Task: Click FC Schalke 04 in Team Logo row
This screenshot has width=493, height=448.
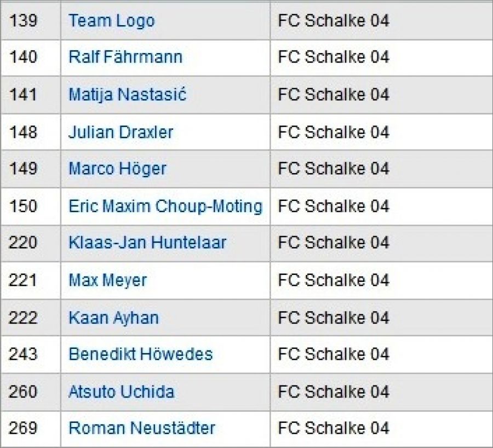Action: [x=334, y=21]
